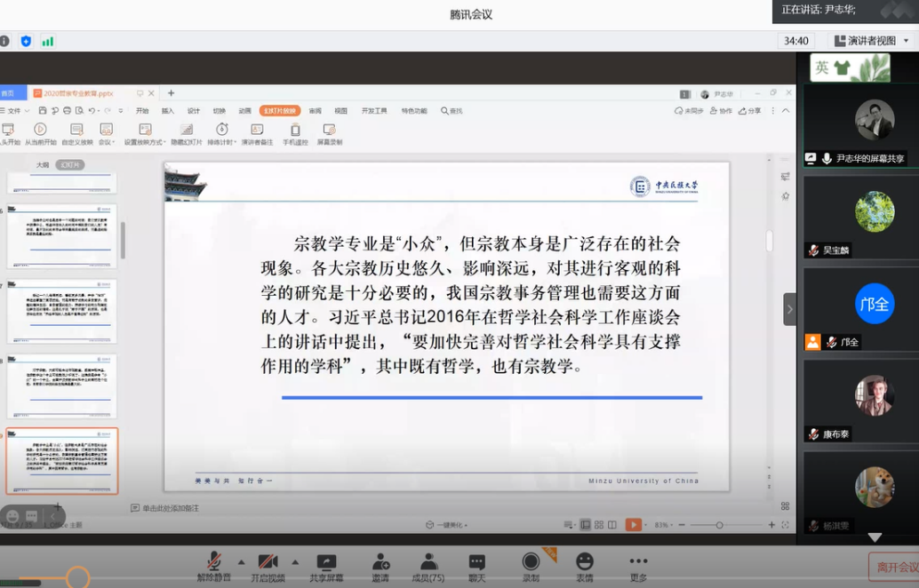Turn on camera with 开启视频 button

(268, 566)
